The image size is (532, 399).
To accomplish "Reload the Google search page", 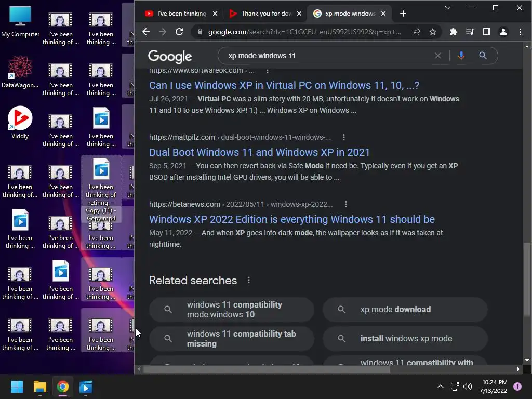I will [179, 32].
